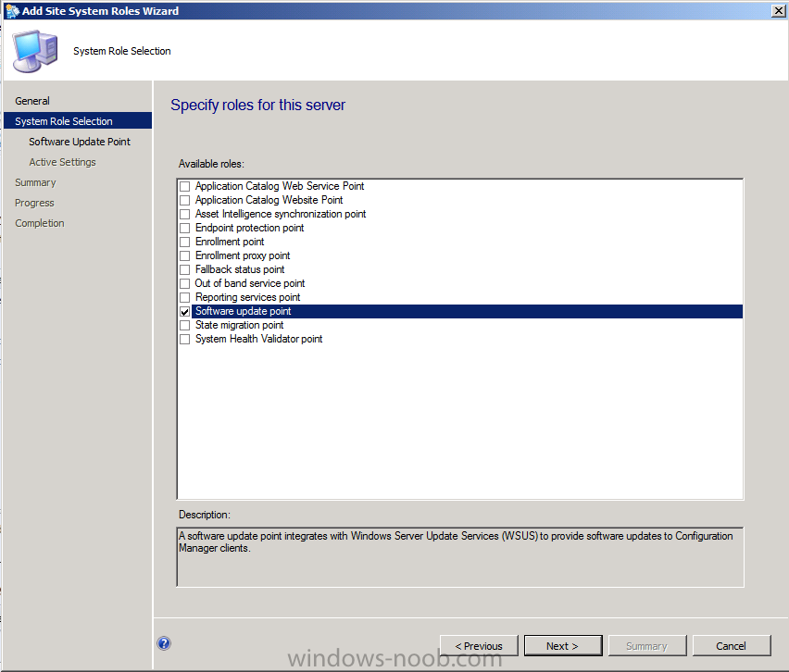Click the 'Description:' label
Viewport: 789px width, 672px height.
205,515
